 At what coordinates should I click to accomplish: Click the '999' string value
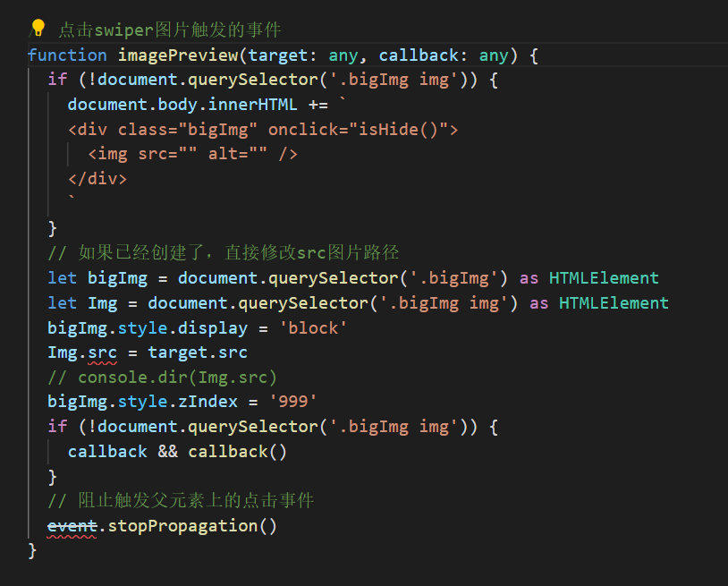coord(295,401)
